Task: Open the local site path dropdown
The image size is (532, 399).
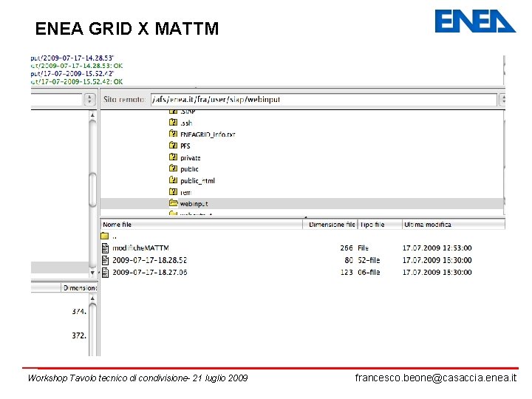Action: pyautogui.click(x=89, y=100)
